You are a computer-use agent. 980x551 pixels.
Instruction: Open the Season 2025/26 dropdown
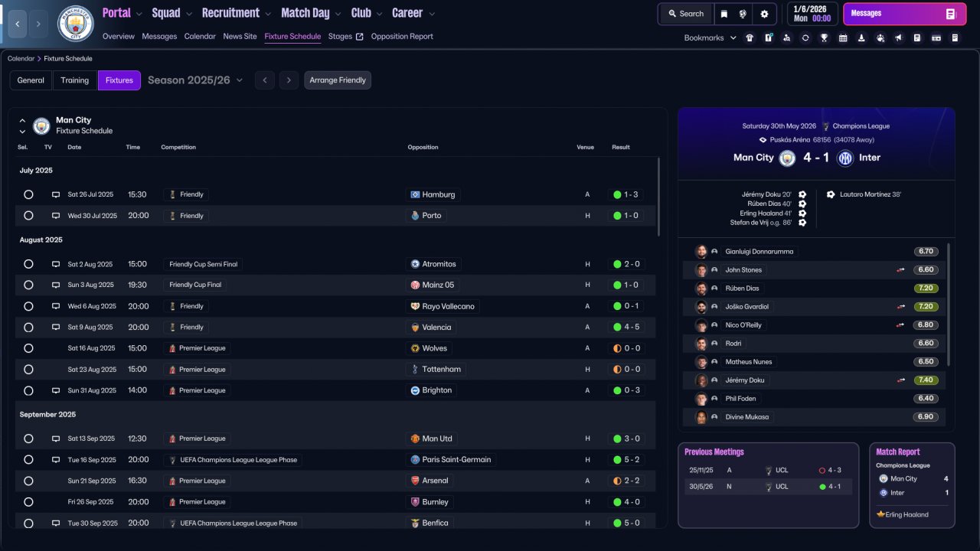[x=195, y=80]
